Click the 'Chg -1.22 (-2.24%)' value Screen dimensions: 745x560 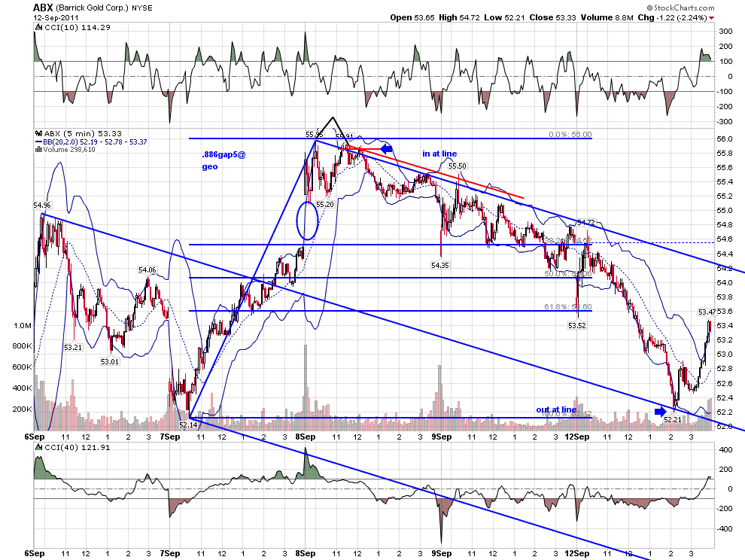pyautogui.click(x=672, y=17)
